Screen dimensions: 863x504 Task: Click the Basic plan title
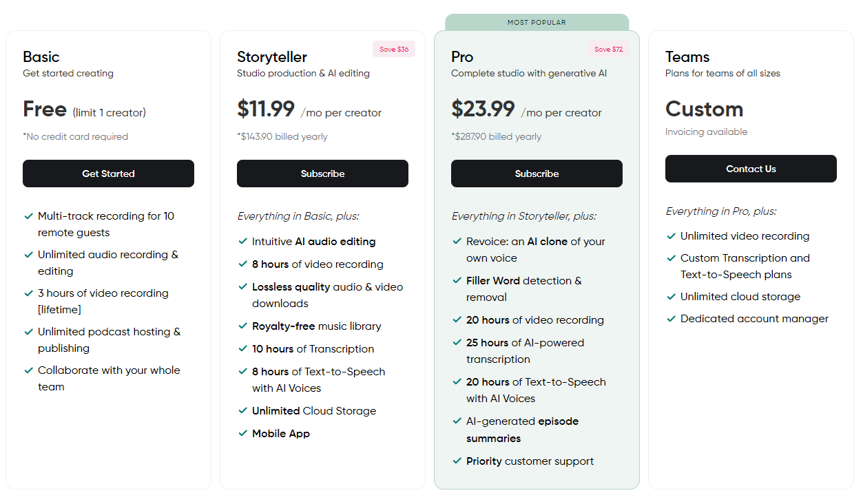(41, 56)
